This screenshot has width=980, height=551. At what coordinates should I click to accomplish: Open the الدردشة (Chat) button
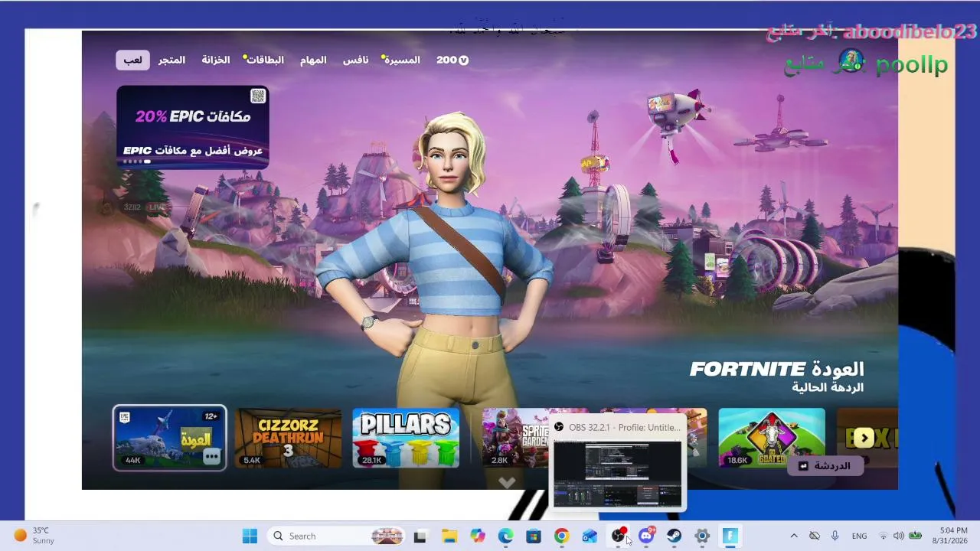point(825,465)
